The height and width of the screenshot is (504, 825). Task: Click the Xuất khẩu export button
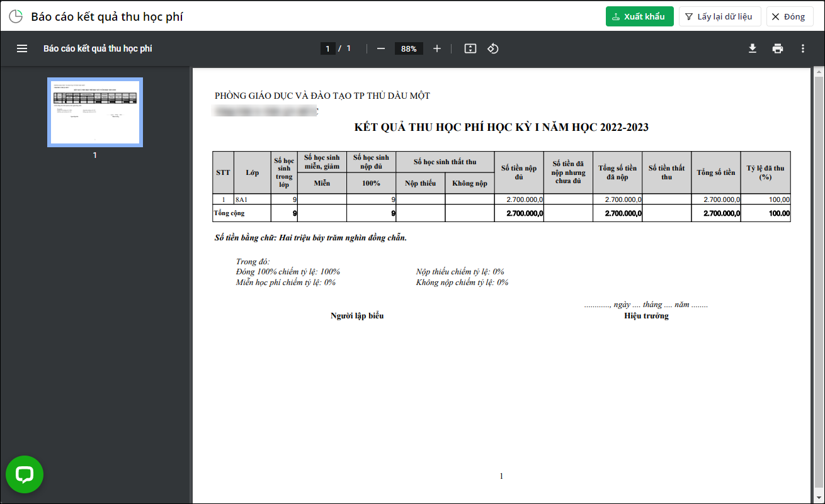(640, 16)
